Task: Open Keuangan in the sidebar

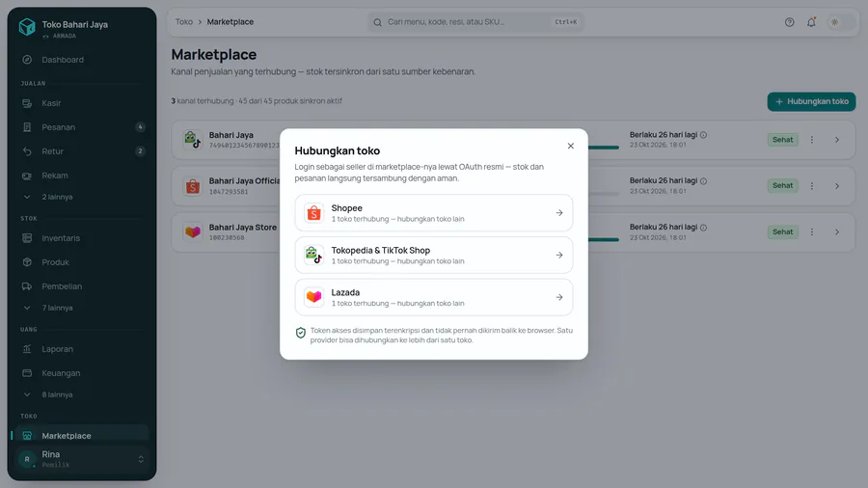Action: (x=82, y=373)
